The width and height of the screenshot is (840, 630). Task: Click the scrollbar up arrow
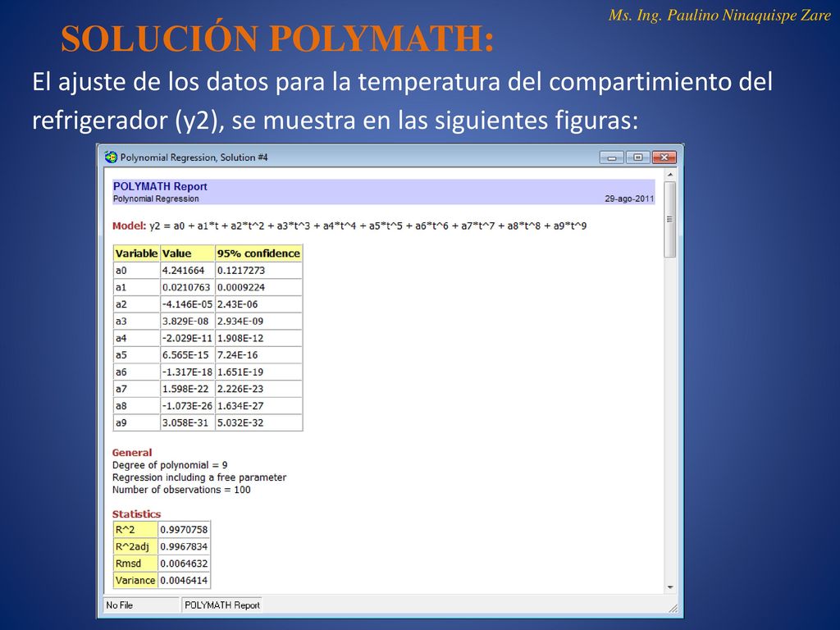[x=670, y=175]
